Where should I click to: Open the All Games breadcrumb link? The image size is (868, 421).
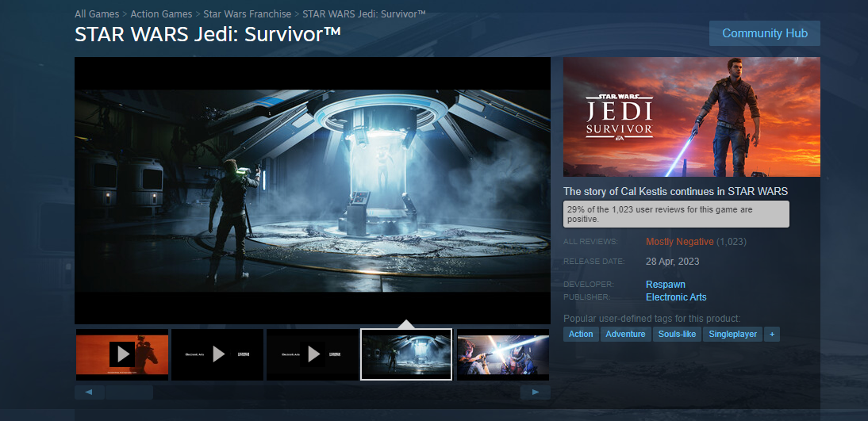97,13
